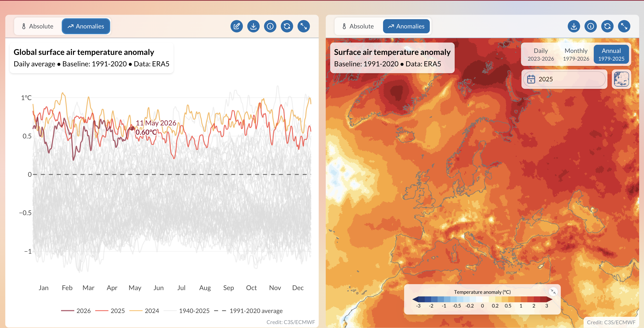This screenshot has width=644, height=328.
Task: Toggle the 2026 series in chart legend
Action: tap(76, 311)
